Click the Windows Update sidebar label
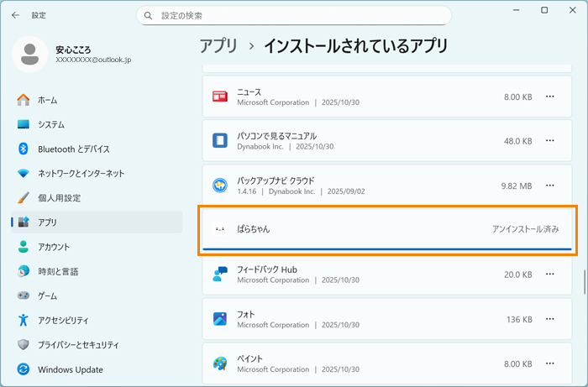This screenshot has width=588, height=387. [x=70, y=369]
